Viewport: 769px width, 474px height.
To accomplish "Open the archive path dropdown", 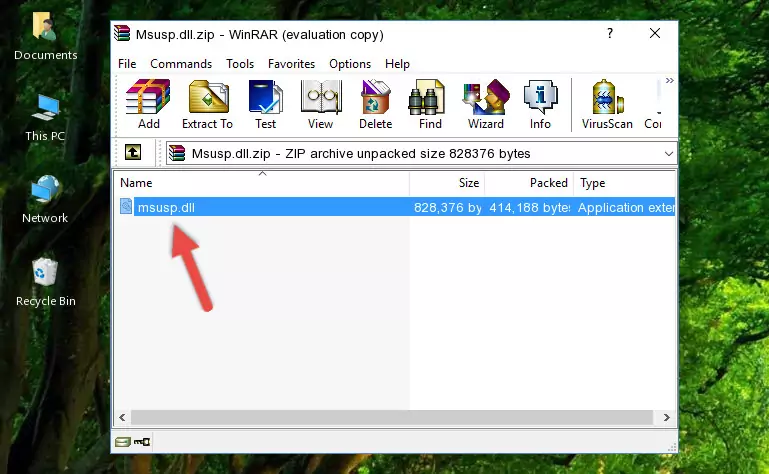I will pos(668,154).
